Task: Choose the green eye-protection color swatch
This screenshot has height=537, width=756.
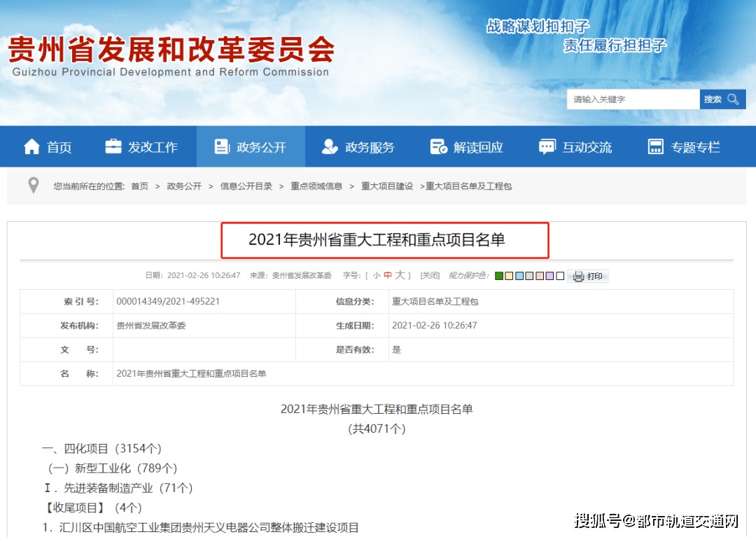Action: pos(499,277)
